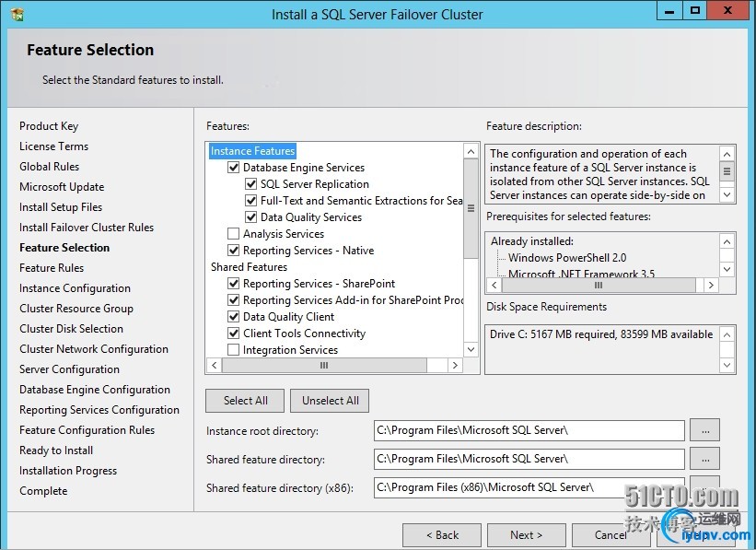Select Database Engine Configuration step
Screen dimensions: 756x550
point(95,390)
